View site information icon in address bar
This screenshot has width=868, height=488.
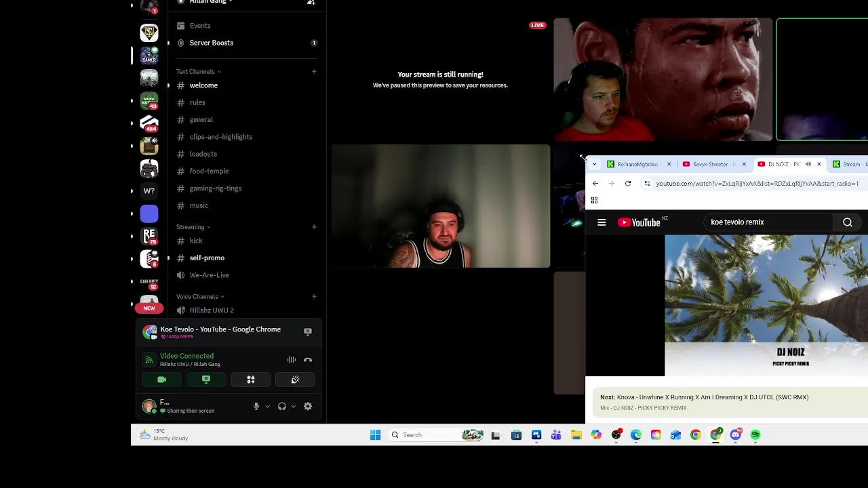pos(648,184)
